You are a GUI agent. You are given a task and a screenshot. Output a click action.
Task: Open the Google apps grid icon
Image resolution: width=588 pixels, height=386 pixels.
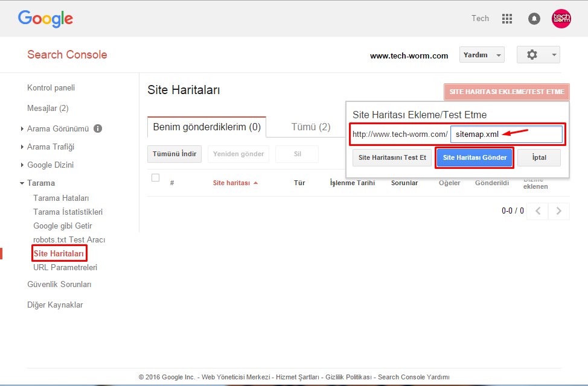507,19
